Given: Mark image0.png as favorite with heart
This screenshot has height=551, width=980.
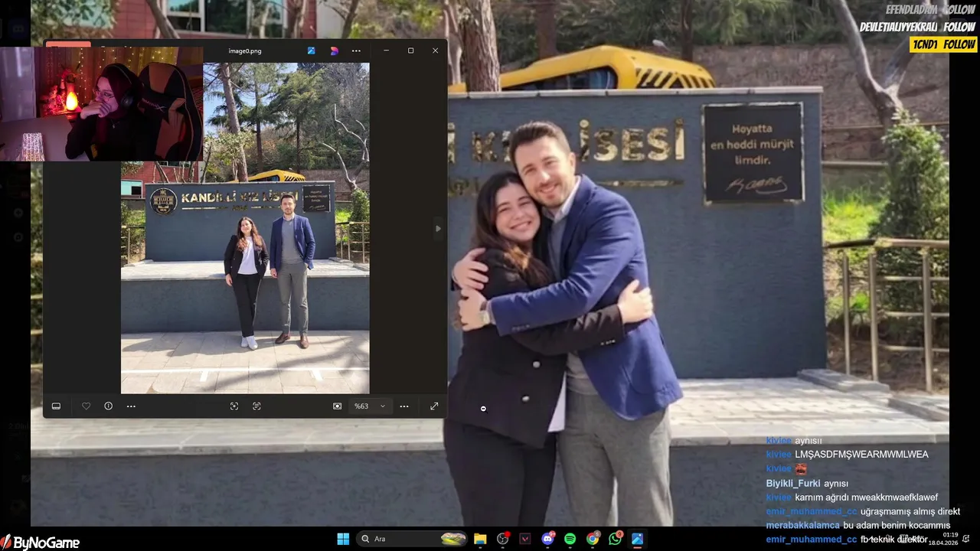Looking at the screenshot, I should click(x=86, y=406).
